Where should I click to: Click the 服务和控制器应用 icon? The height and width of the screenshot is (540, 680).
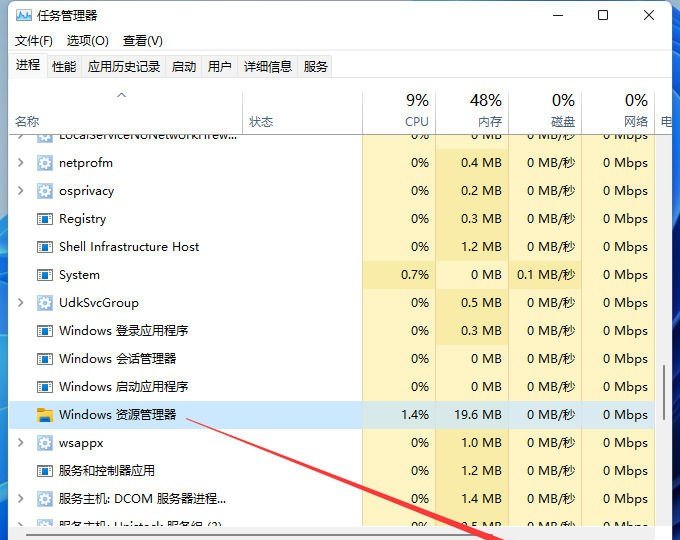[45, 471]
